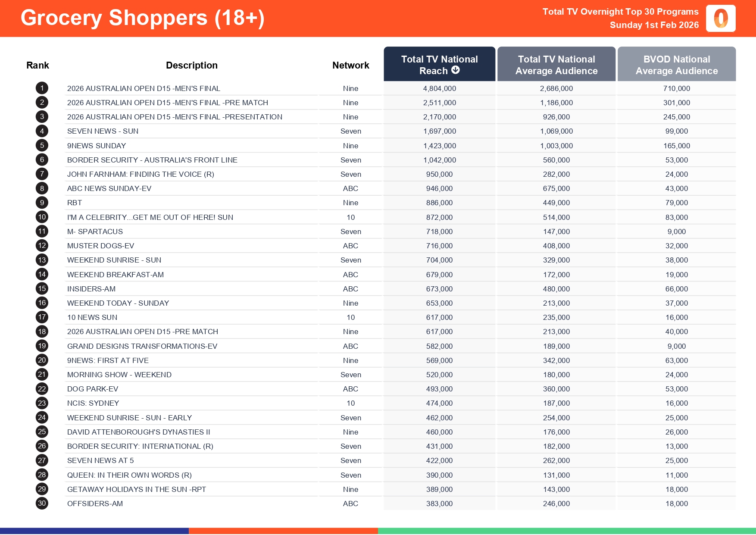Click the green segment of the footer bar
The height and width of the screenshot is (535, 756).
pyautogui.click(x=566, y=531)
